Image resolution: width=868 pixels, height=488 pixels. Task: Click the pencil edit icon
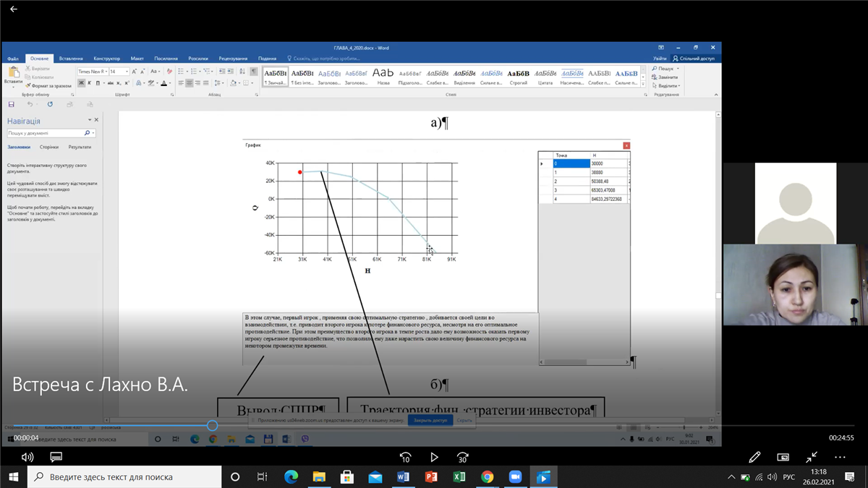click(754, 457)
